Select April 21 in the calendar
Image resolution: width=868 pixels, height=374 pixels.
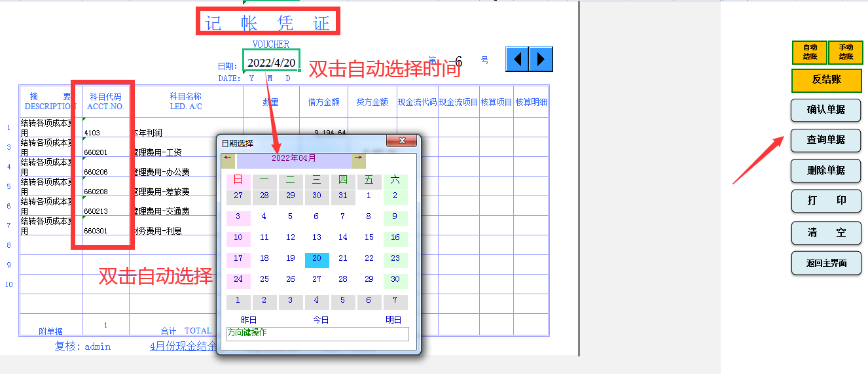pyautogui.click(x=343, y=260)
